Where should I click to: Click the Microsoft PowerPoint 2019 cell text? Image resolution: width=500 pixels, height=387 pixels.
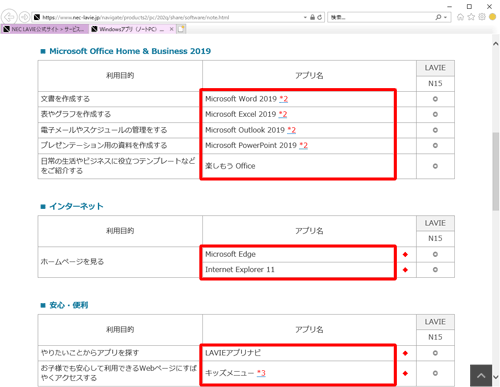click(251, 145)
